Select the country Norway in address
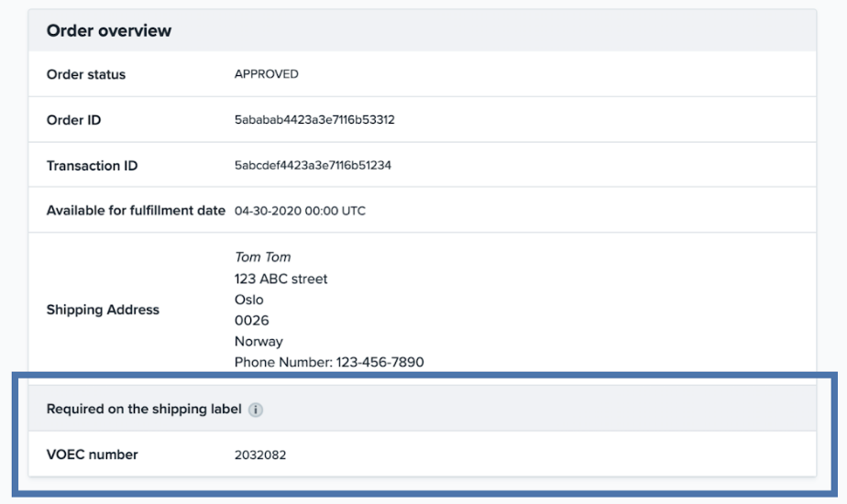Image resolution: width=847 pixels, height=504 pixels. [257, 342]
